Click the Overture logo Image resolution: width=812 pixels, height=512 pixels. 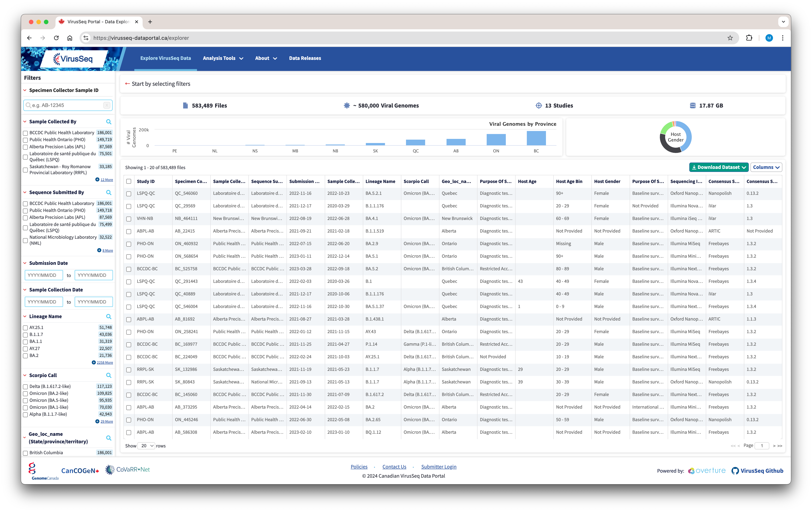(707, 471)
